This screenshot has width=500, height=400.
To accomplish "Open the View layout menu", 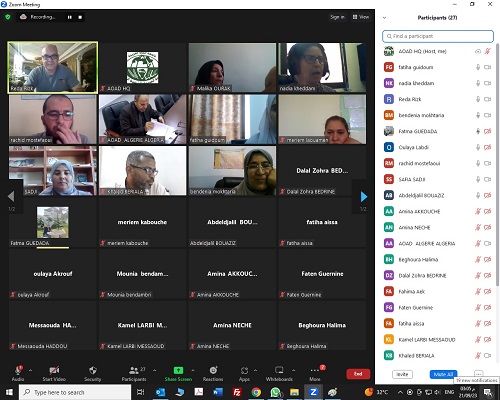I will tap(361, 17).
